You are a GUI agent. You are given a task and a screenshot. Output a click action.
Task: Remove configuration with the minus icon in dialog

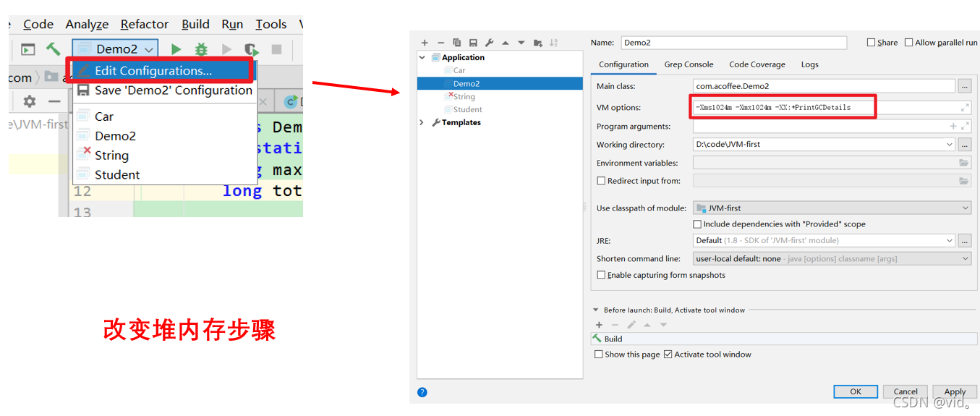pos(440,43)
